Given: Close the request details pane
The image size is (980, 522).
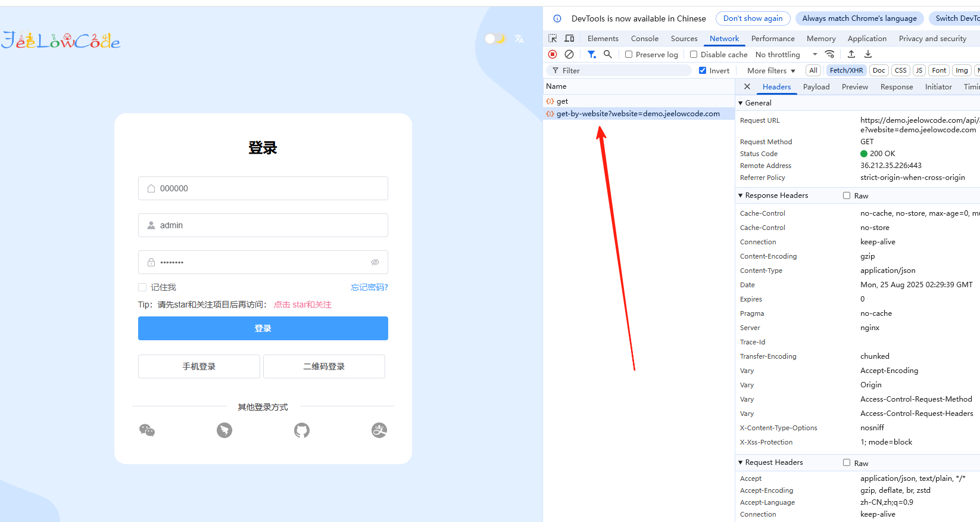Looking at the screenshot, I should click(747, 86).
